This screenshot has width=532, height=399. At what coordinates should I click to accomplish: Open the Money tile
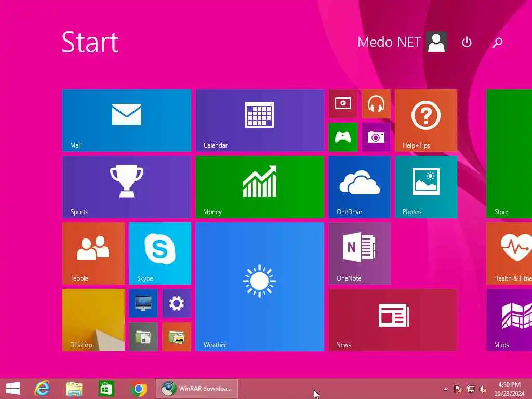pyautogui.click(x=260, y=187)
